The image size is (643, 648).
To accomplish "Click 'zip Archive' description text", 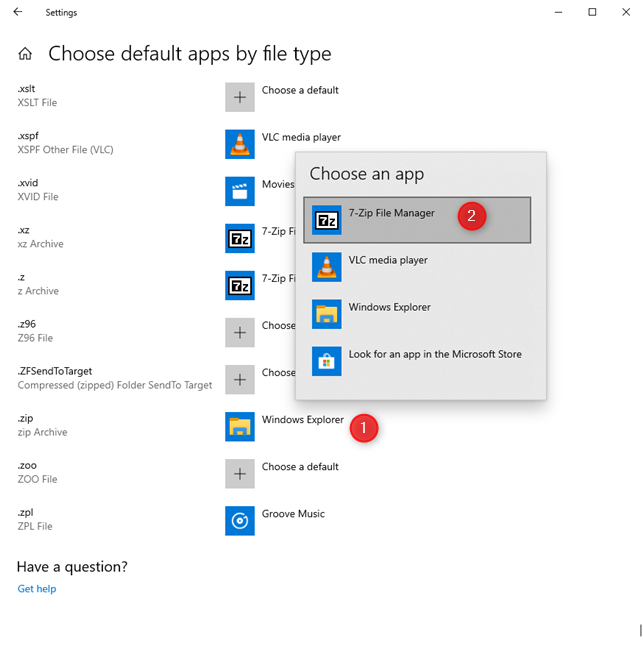I will pos(42,432).
